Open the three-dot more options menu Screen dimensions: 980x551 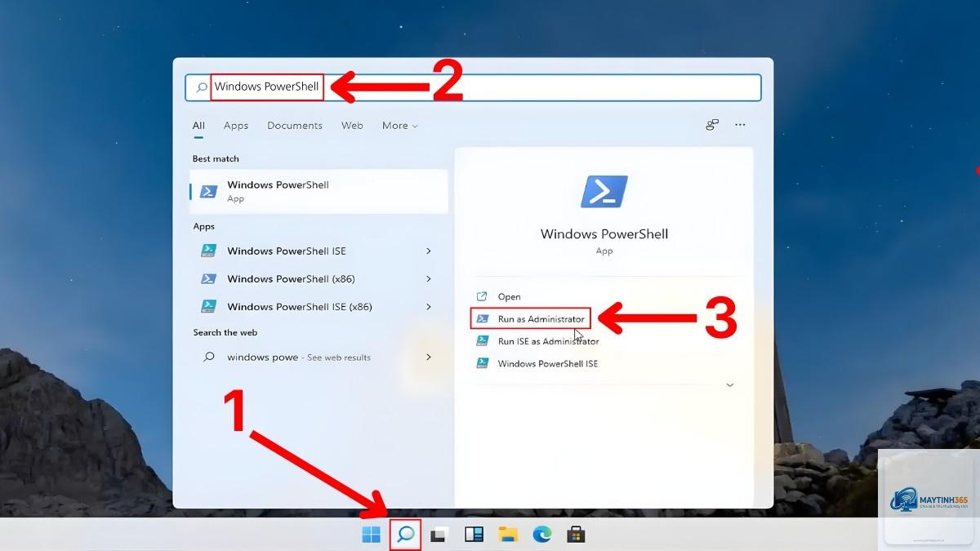click(x=740, y=125)
